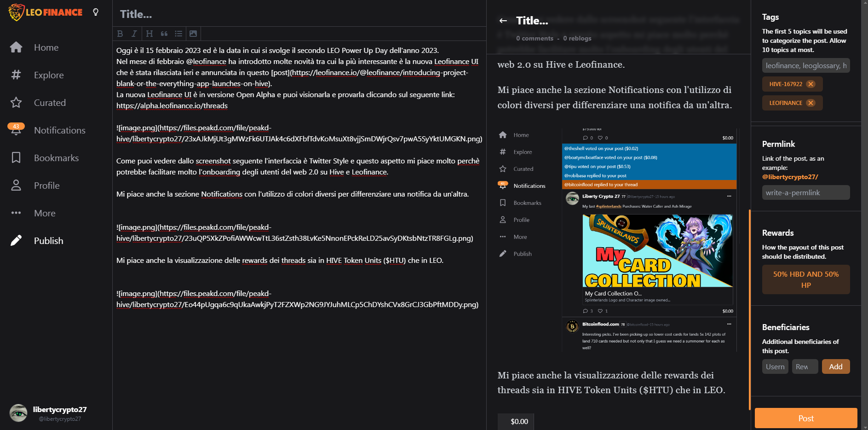
Task: Click the @libertycrypto27/ permlink example
Action: point(790,177)
